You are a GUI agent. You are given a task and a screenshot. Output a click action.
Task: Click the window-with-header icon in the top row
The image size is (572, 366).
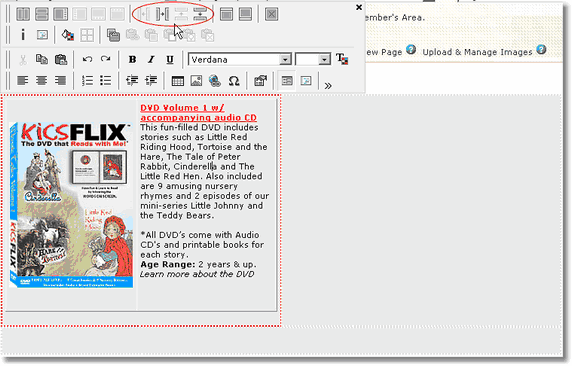click(x=226, y=14)
